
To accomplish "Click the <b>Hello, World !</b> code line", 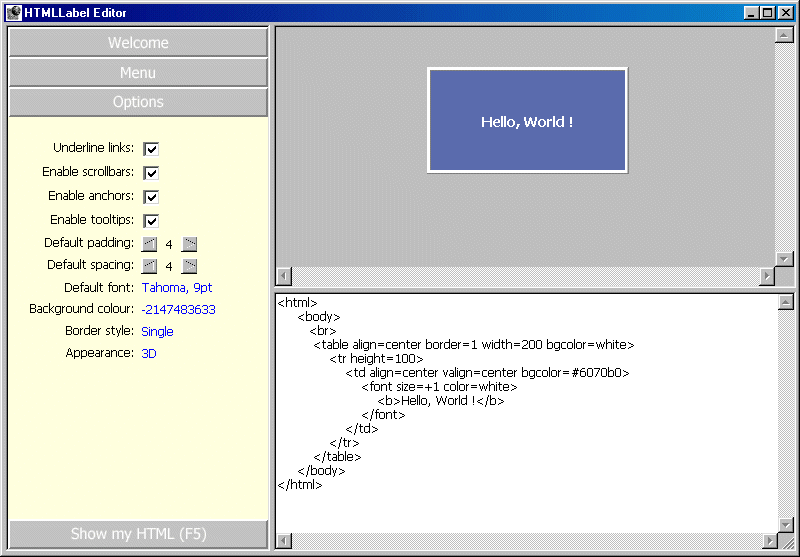I will (441, 401).
